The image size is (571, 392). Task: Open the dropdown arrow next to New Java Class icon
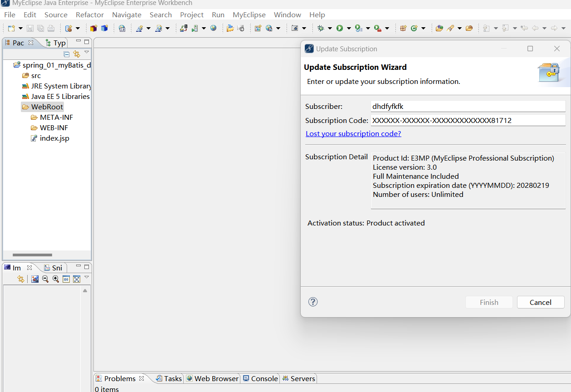(x=423, y=28)
